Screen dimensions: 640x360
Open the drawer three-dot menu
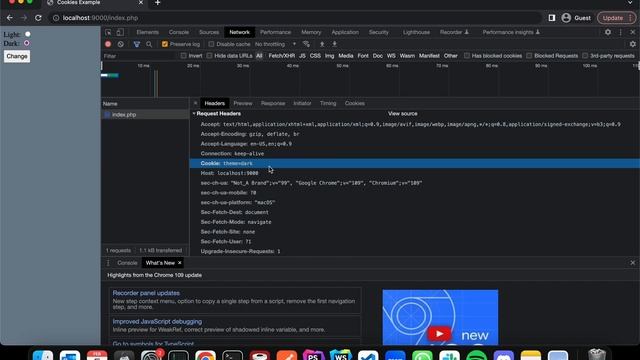pyautogui.click(x=108, y=263)
